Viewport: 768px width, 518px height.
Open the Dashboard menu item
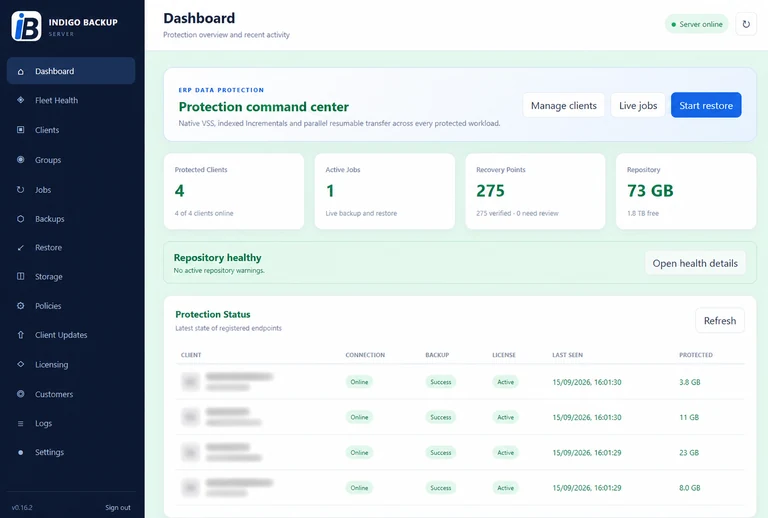click(71, 71)
